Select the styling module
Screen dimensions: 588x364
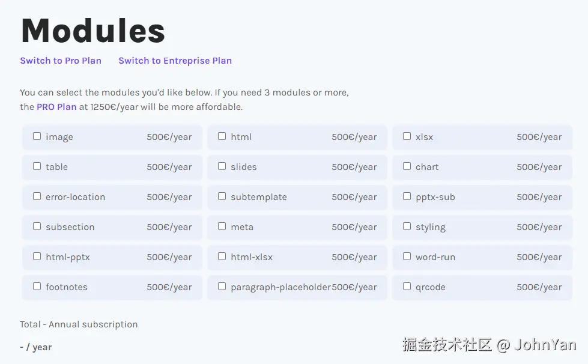407,226
